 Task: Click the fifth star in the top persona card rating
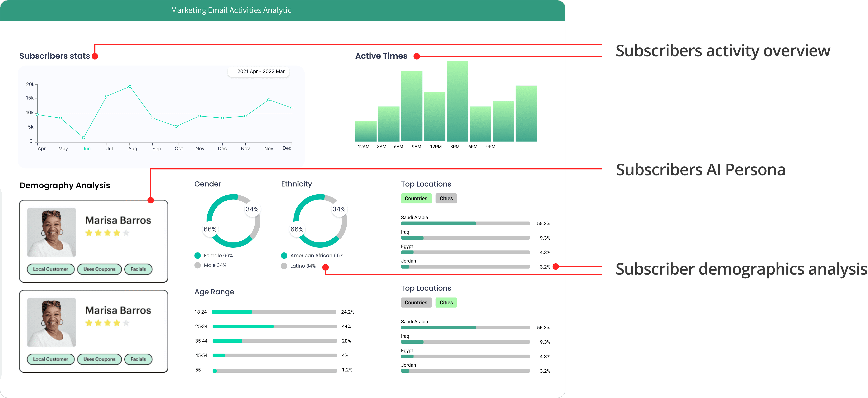126,233
